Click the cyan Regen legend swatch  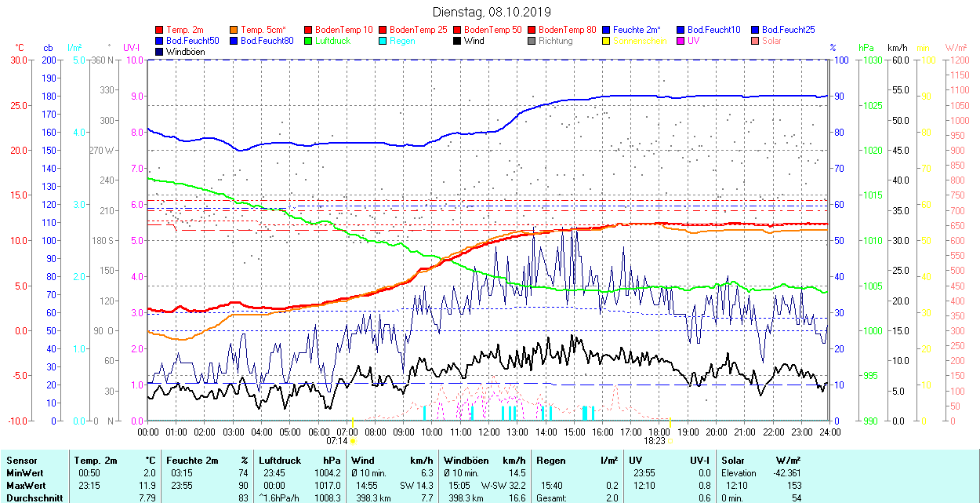(x=383, y=41)
